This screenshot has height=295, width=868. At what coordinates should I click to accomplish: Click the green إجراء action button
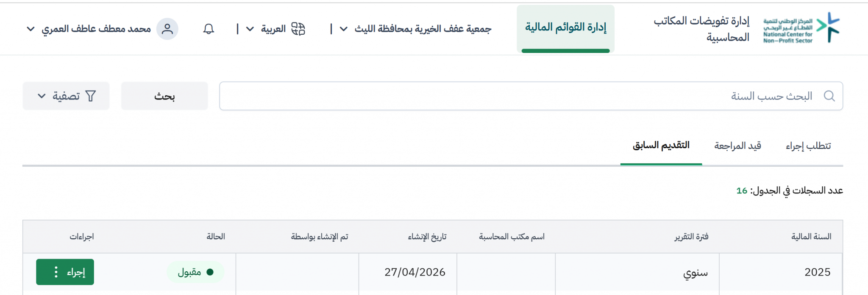click(65, 272)
